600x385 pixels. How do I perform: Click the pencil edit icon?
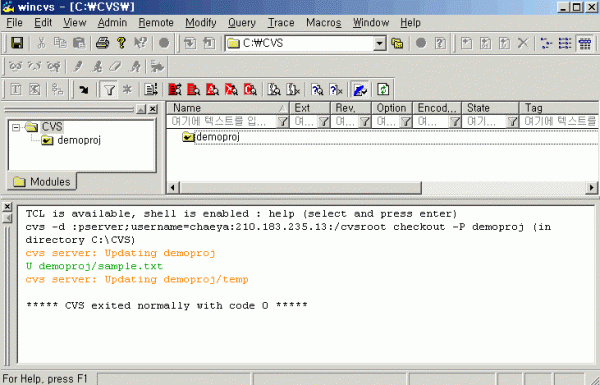(x=78, y=67)
